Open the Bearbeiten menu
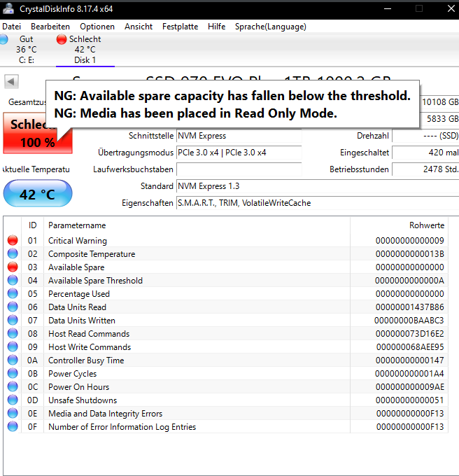Viewport: 459px width, 476px height. 50,27
